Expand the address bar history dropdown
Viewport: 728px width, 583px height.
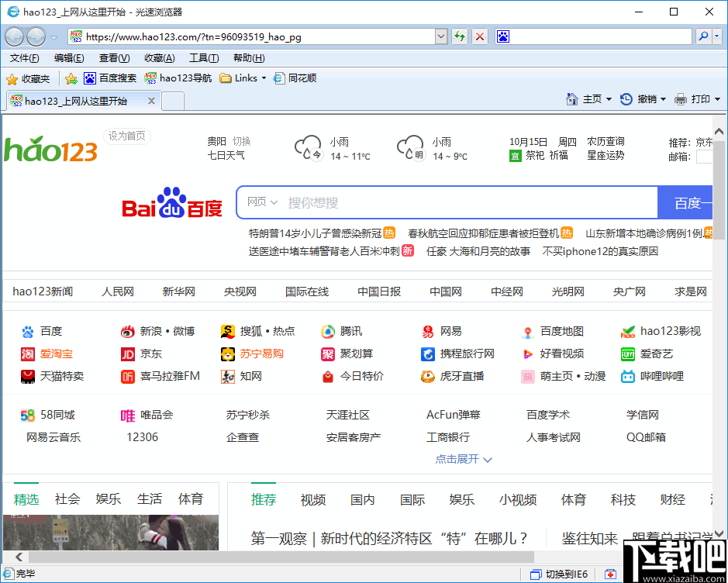coord(441,36)
